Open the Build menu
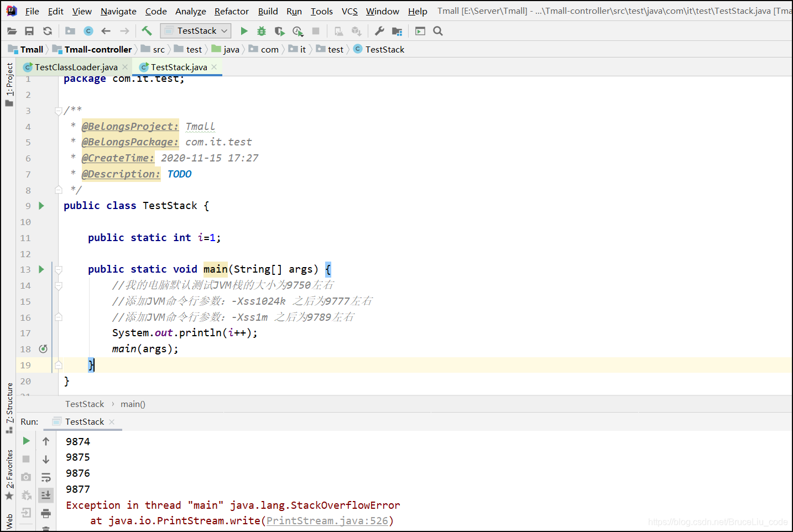 click(x=268, y=11)
